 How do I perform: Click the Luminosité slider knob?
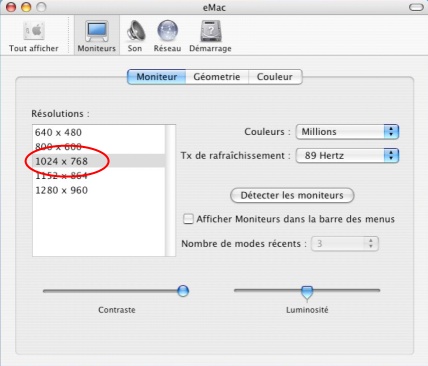(307, 292)
